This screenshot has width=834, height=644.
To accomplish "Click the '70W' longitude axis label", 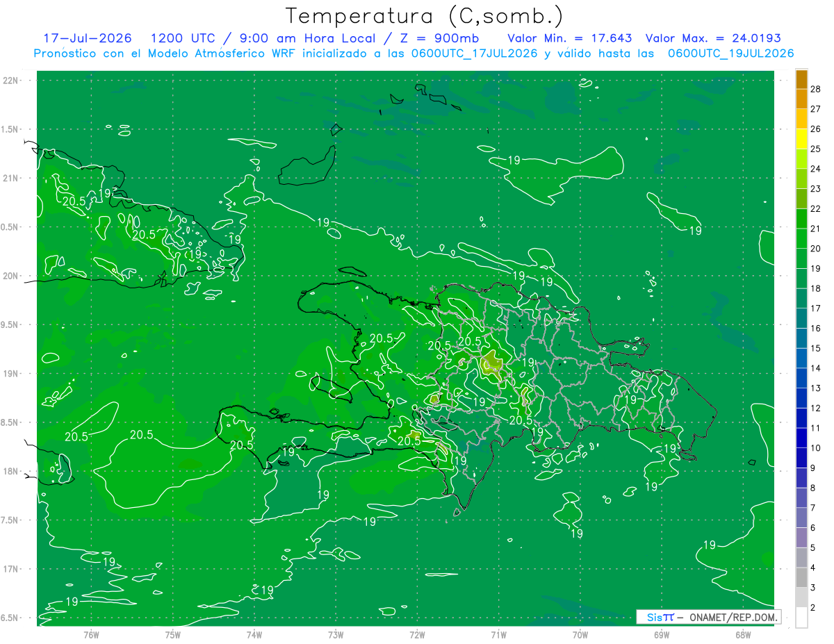I will coord(580,634).
